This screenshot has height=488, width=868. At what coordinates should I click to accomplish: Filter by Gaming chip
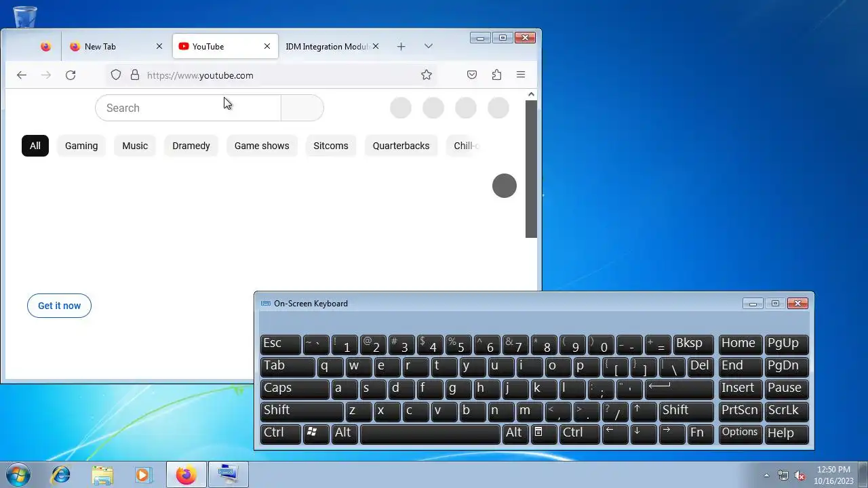click(81, 146)
